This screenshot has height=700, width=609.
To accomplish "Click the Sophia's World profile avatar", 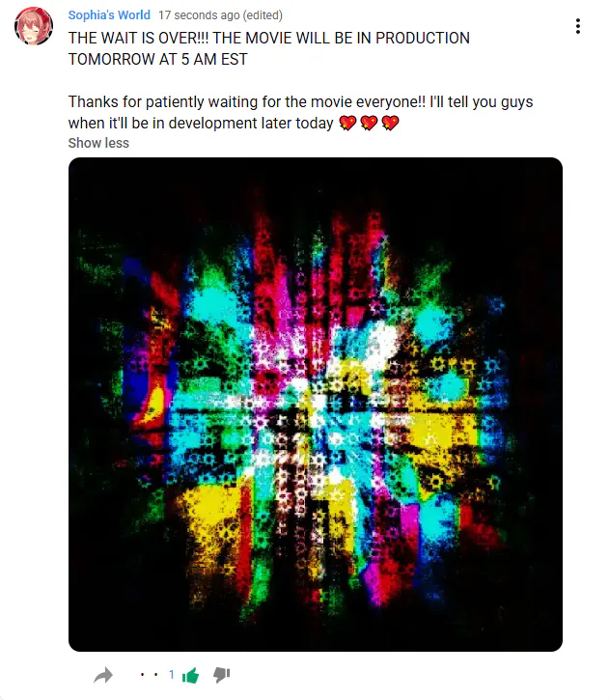I will pos(34,26).
